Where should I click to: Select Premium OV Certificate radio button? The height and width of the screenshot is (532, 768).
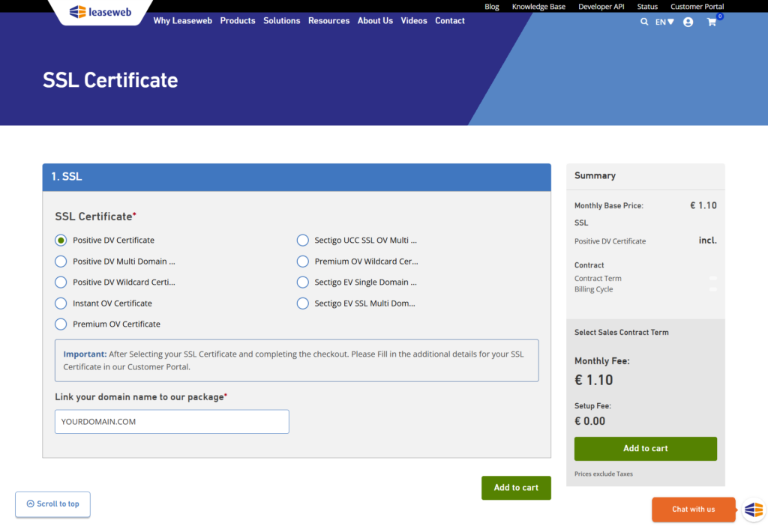61,324
